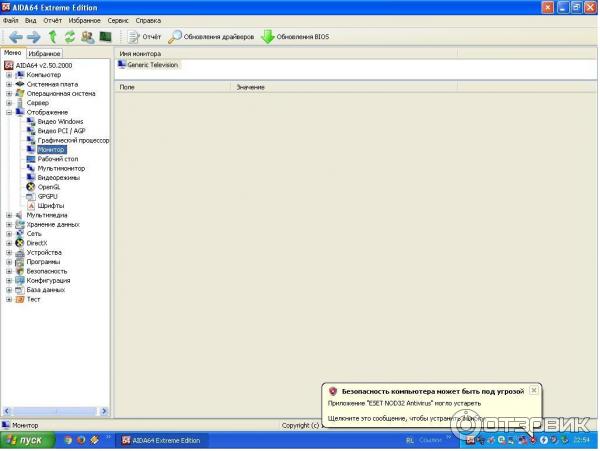
Task: Click the green Refresh toolbar icon
Action: click(70, 37)
